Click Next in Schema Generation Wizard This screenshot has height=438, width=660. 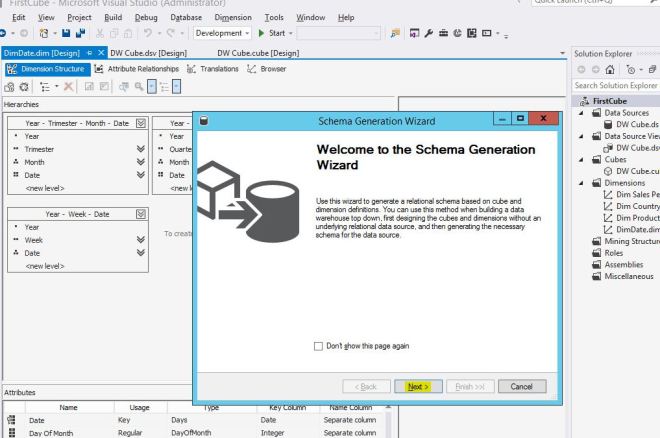point(418,386)
